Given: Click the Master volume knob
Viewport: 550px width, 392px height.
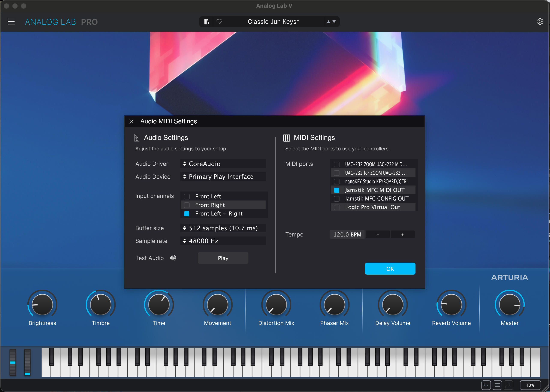Looking at the screenshot, I should [510, 304].
